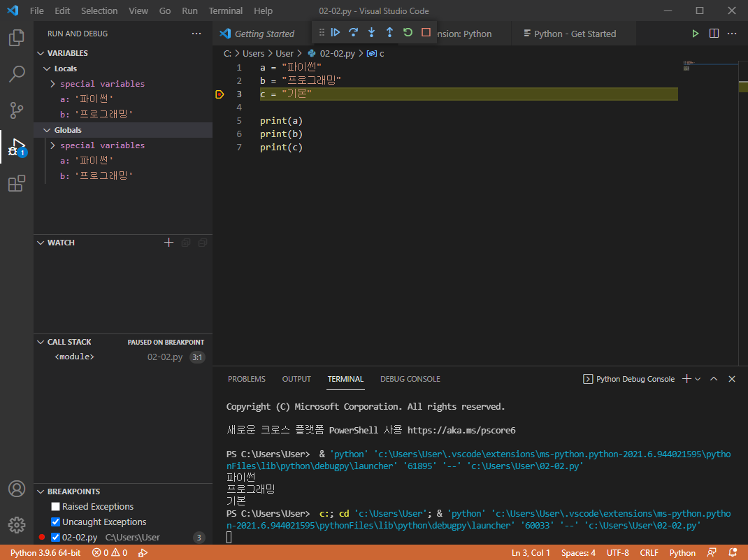Toggle the 02-02.py breakpoint checkbox
Image resolution: width=748 pixels, height=560 pixels.
(55, 537)
